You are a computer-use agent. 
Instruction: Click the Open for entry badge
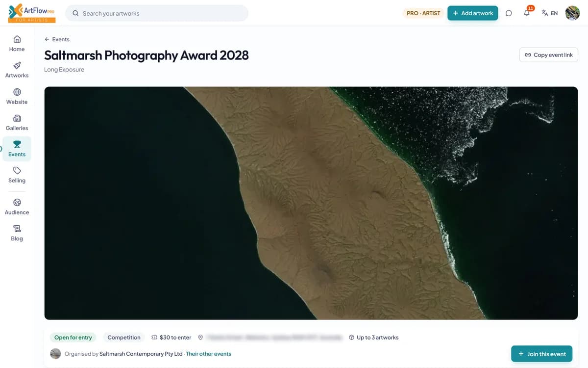tap(73, 338)
